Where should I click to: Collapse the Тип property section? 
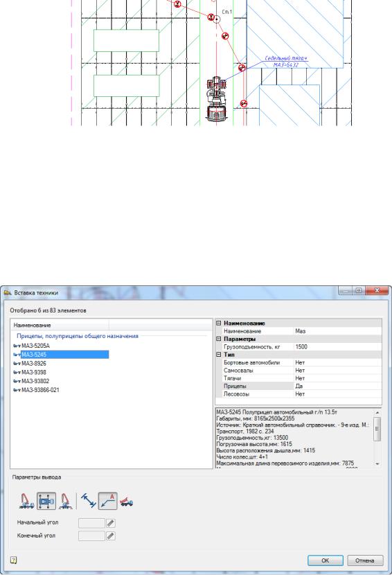tap(219, 355)
